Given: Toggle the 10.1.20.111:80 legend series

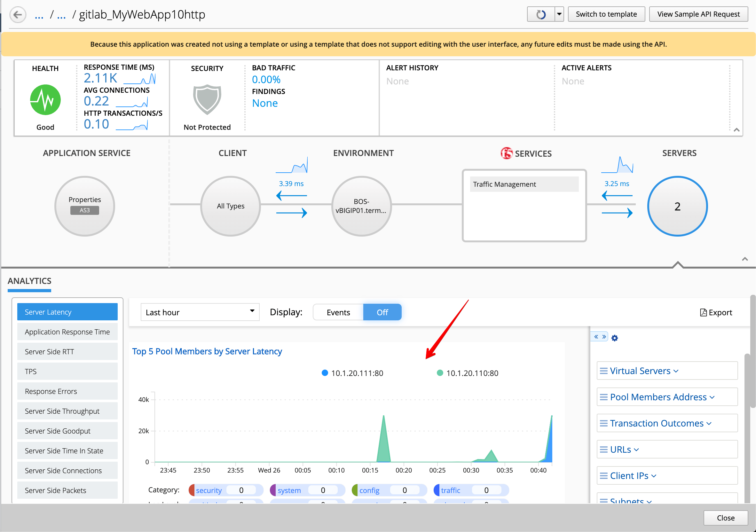Looking at the screenshot, I should tap(352, 373).
